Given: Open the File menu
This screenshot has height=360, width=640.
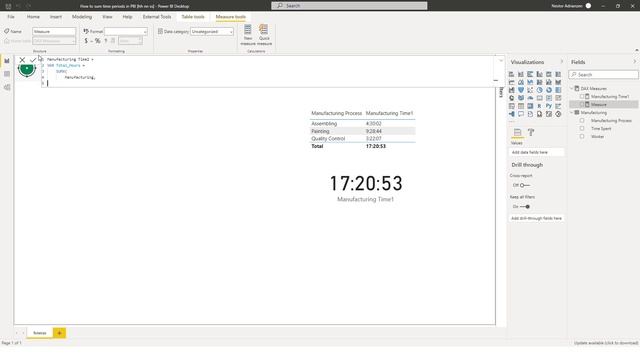Looking at the screenshot, I should 11,17.
